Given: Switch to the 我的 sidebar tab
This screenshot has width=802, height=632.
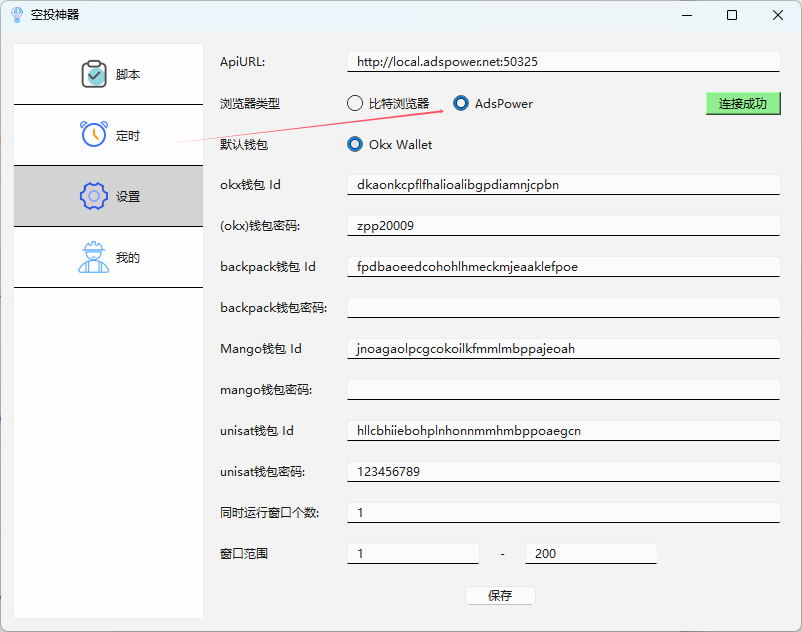Looking at the screenshot, I should [x=109, y=257].
